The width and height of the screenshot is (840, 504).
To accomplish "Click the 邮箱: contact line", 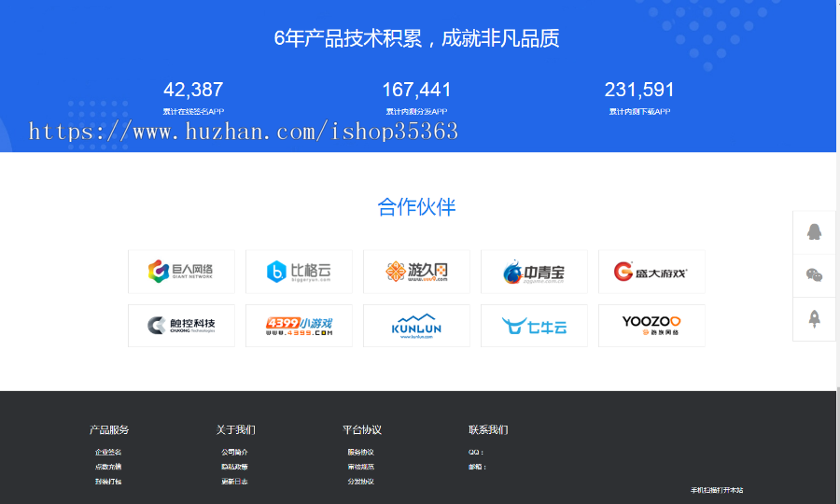I will click(477, 467).
